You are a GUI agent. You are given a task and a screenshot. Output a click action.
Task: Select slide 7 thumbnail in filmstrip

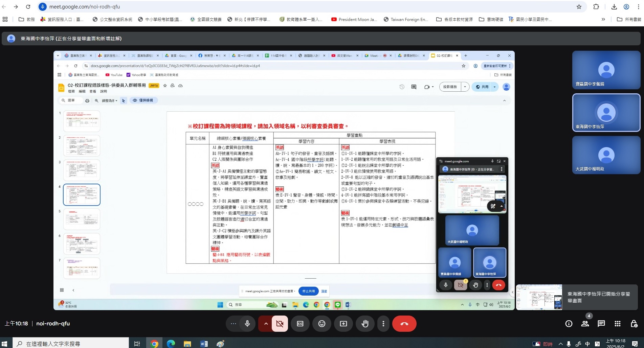(82, 268)
